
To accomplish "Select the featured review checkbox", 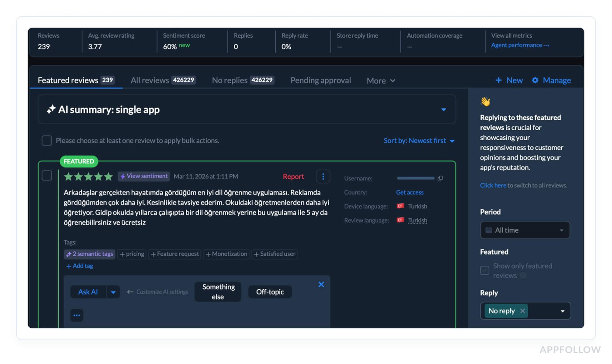I will (x=47, y=176).
